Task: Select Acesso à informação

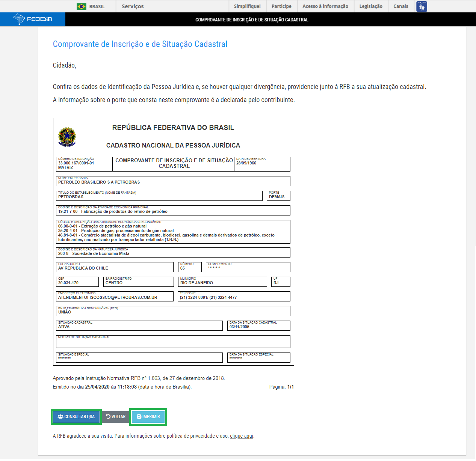Action: click(x=325, y=6)
